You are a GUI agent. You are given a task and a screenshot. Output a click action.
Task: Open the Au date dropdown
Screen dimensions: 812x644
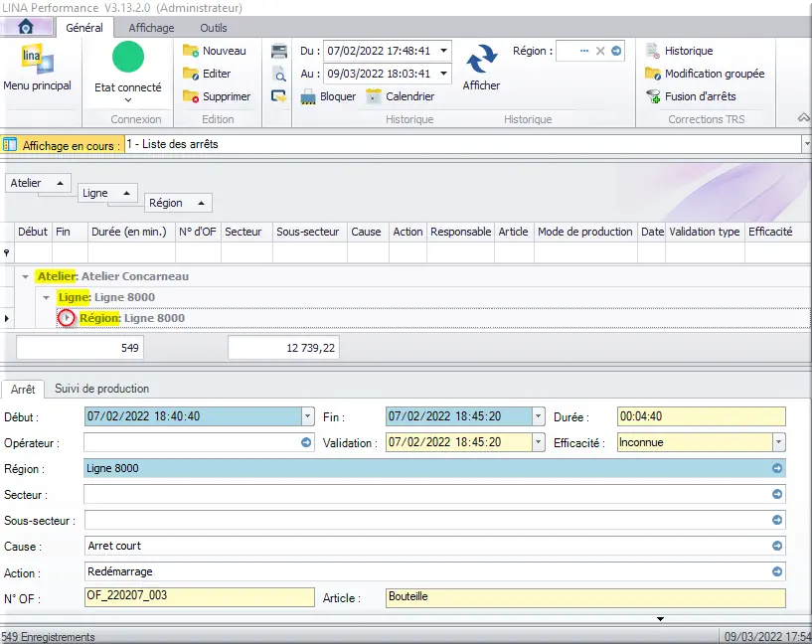444,74
